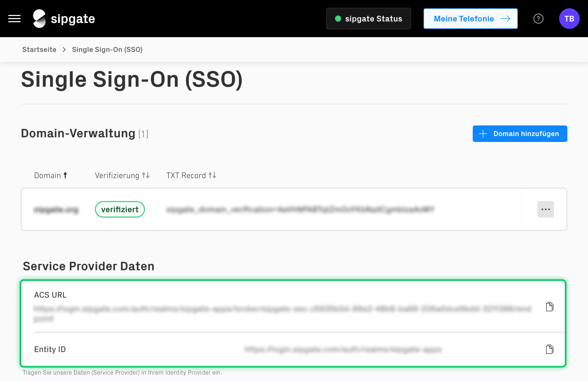Screen dimensions: 588x382
Task: Click the blurred TXT record value
Action: (300, 210)
